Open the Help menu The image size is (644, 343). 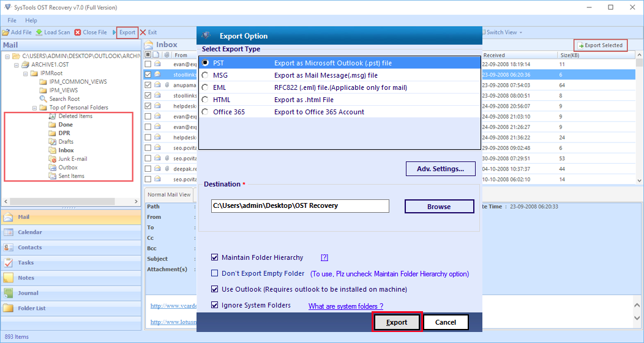(x=31, y=20)
